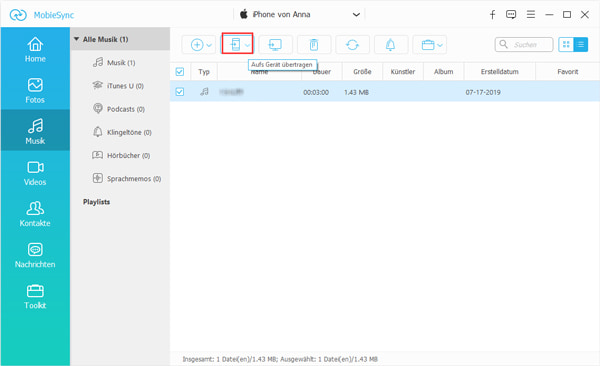Click the ringtone bell toolbar icon

coord(391,45)
